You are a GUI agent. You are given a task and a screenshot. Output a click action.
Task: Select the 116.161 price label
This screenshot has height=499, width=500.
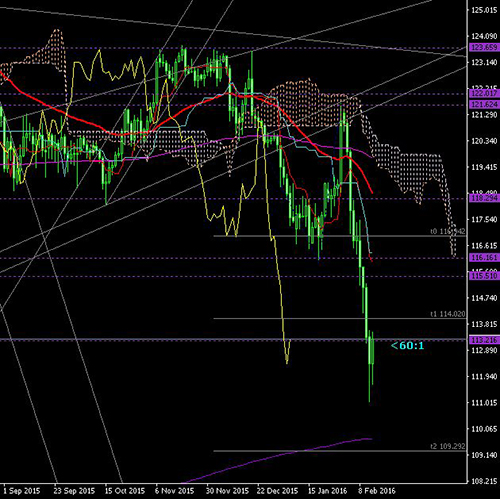click(484, 257)
